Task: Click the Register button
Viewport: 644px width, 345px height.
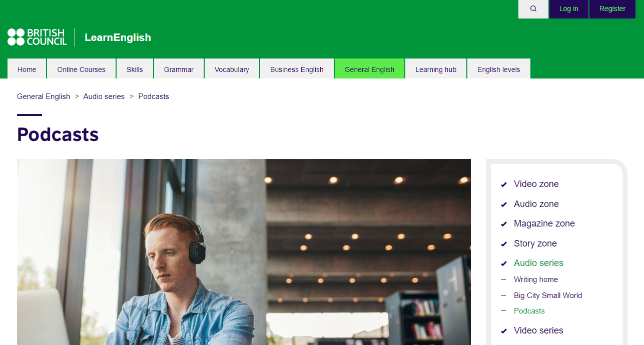Action: coord(612,9)
